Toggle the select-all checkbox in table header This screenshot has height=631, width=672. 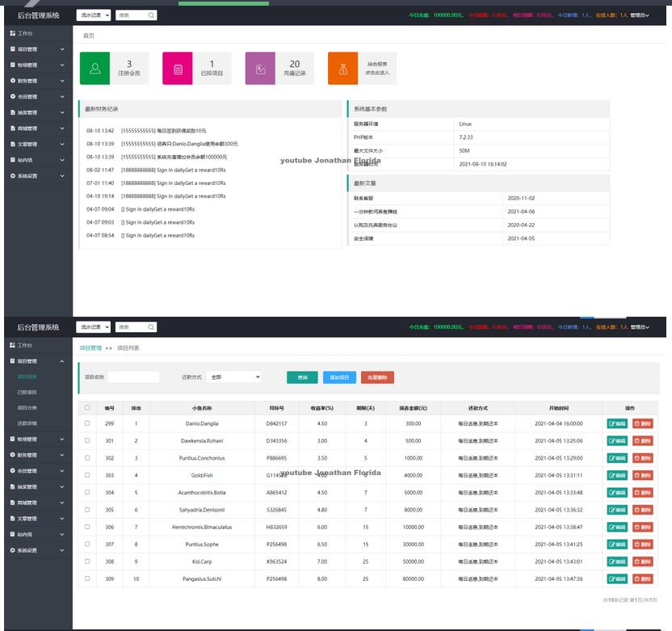click(x=87, y=408)
